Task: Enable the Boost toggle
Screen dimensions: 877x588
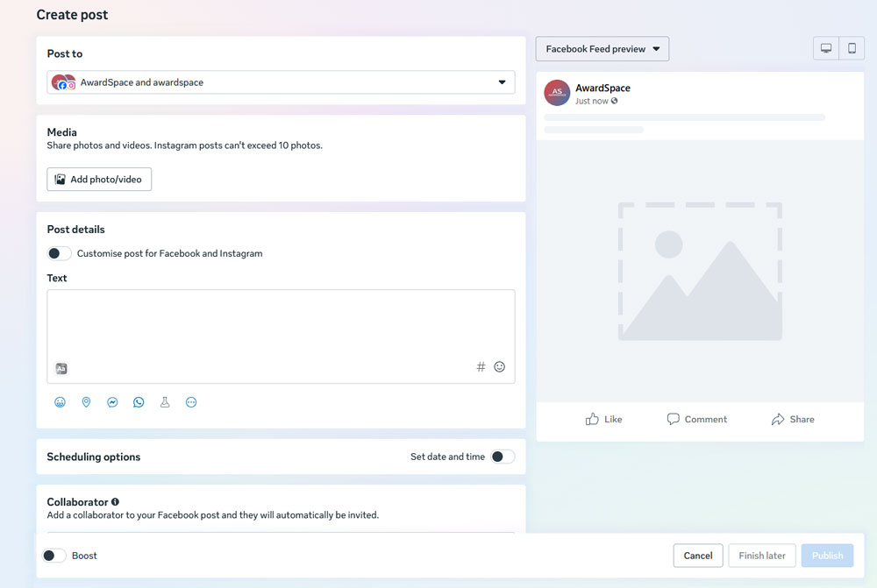Action: [53, 556]
